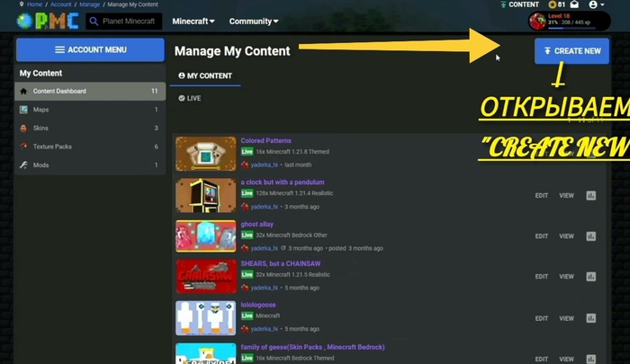Click the user avatar beside Level 18
This screenshot has width=630, height=364.
coord(538,21)
